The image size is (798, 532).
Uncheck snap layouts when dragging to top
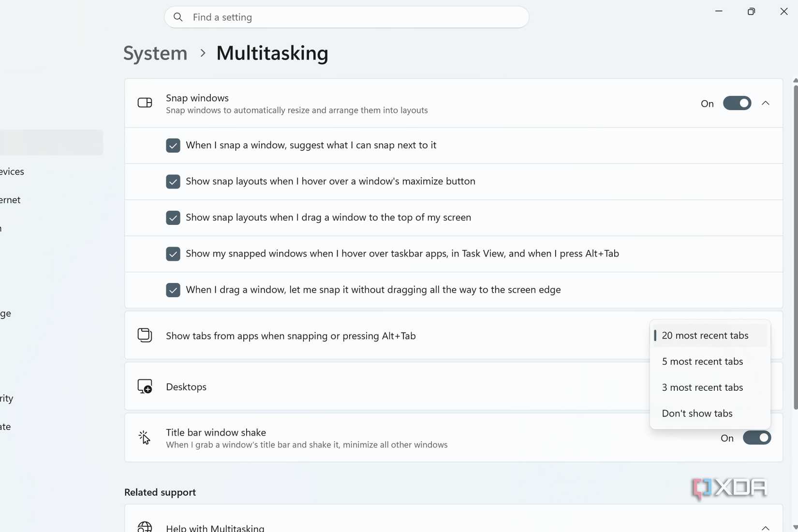[x=173, y=218]
